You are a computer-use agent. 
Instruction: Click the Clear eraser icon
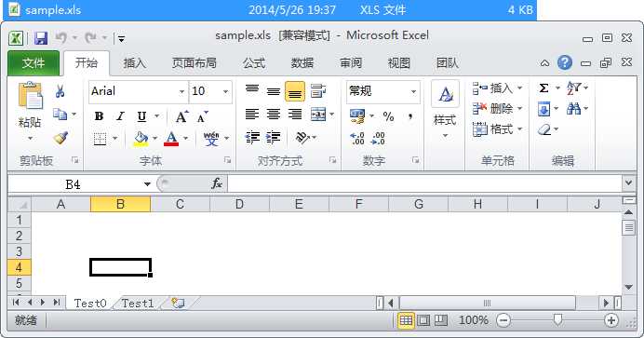(x=543, y=129)
